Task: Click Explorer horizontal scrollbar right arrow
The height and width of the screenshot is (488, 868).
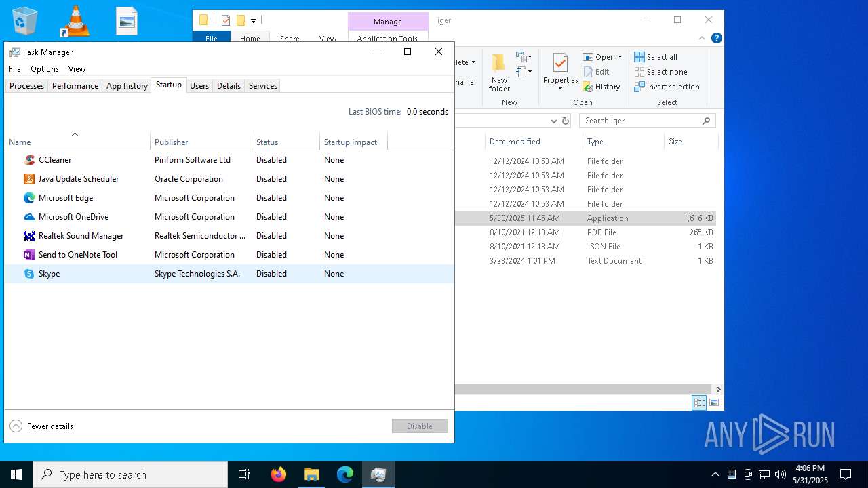Action: [x=718, y=390]
